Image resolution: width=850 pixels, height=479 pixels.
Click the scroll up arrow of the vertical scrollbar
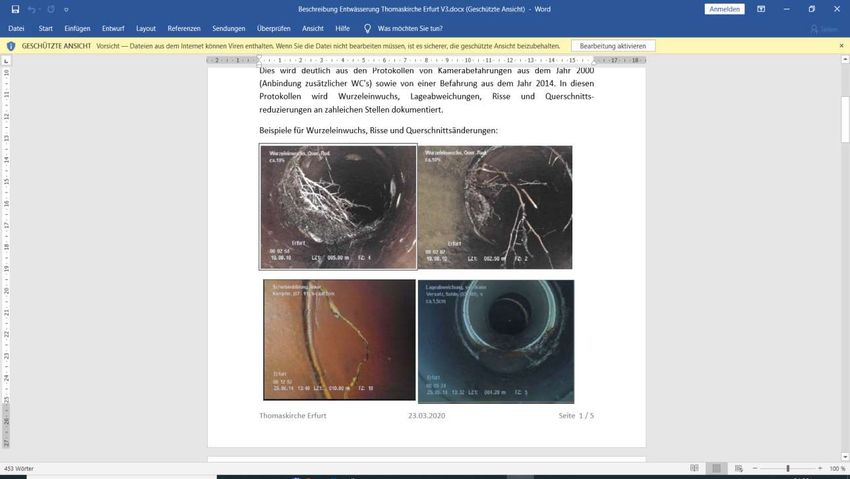[845, 59]
